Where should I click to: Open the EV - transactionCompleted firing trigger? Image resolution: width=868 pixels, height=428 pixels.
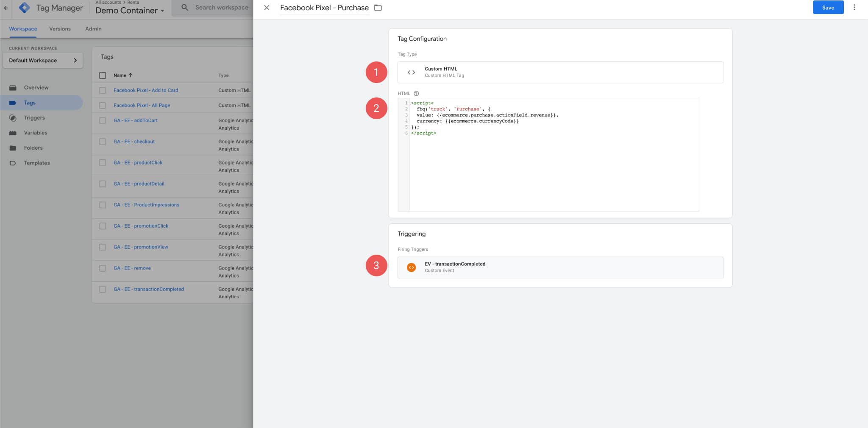[x=560, y=267]
